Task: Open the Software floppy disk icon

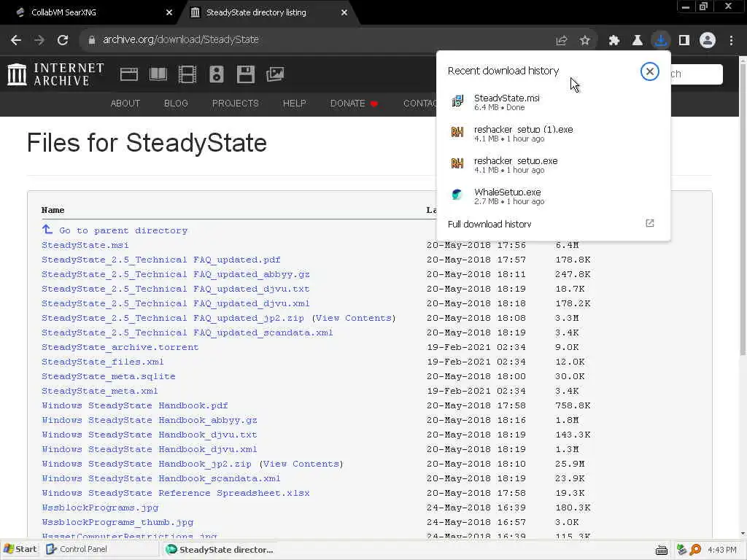Action: (246, 74)
